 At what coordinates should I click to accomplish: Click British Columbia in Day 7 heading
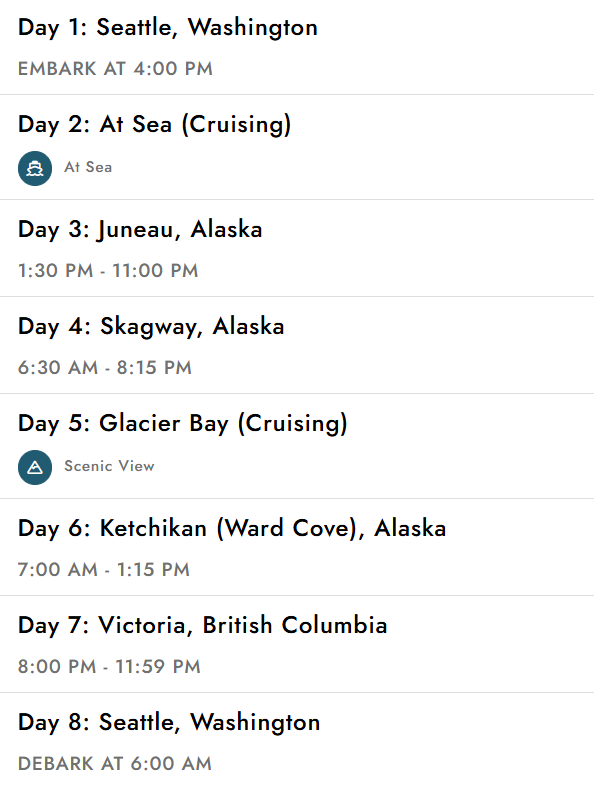[x=295, y=625]
